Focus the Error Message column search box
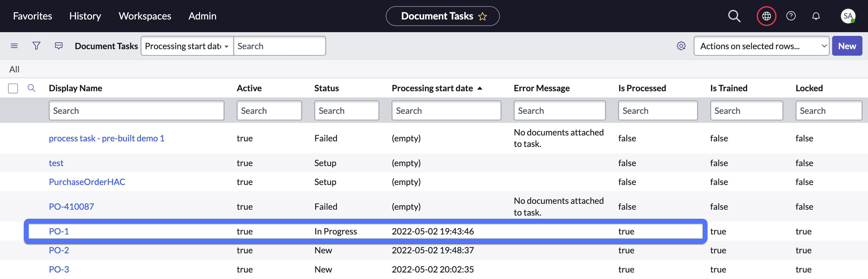The width and height of the screenshot is (868, 279). click(x=560, y=110)
